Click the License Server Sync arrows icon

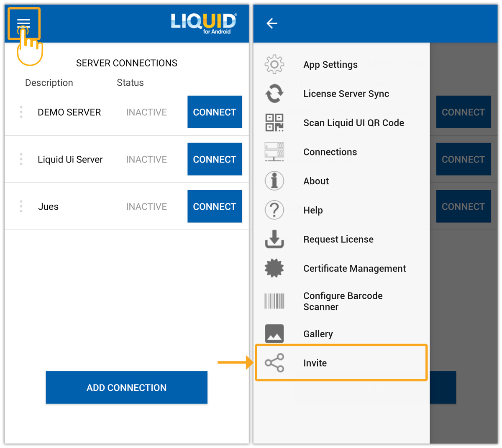coord(274,94)
